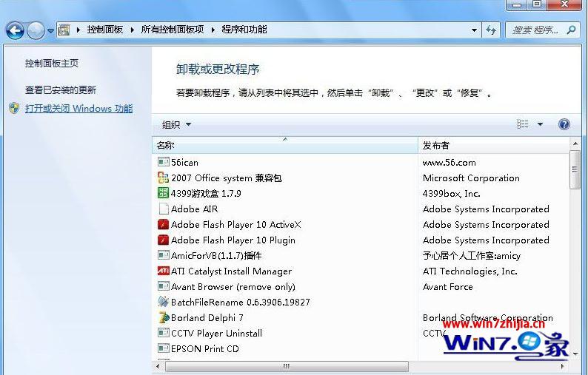
Task: Open 查看已安装的更新 link
Action: tap(61, 90)
